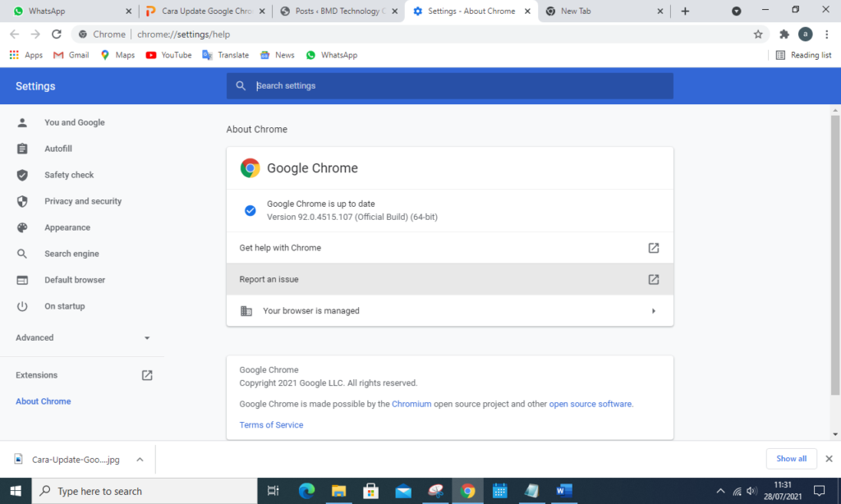Click the Safety check shield icon
The image size is (841, 504).
pyautogui.click(x=21, y=175)
